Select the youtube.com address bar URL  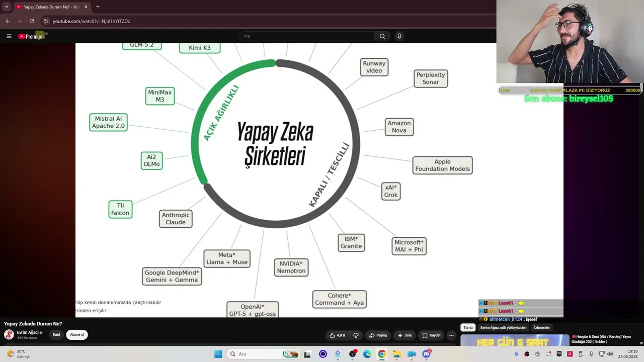[92, 21]
